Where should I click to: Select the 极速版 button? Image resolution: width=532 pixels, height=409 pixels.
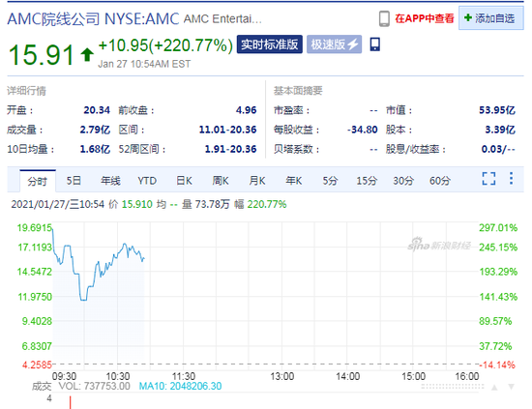[x=335, y=44]
